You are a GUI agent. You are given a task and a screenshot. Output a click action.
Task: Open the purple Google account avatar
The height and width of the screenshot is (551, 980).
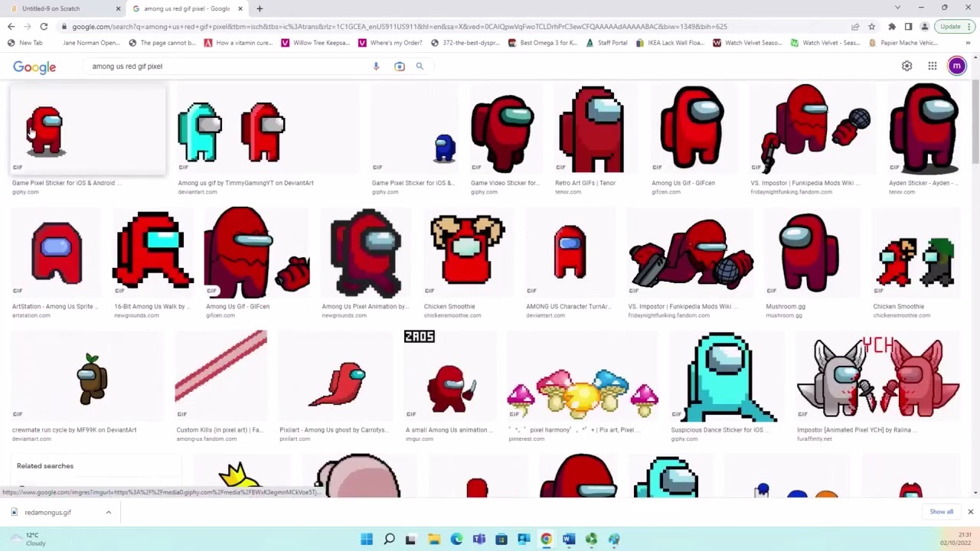click(x=956, y=67)
